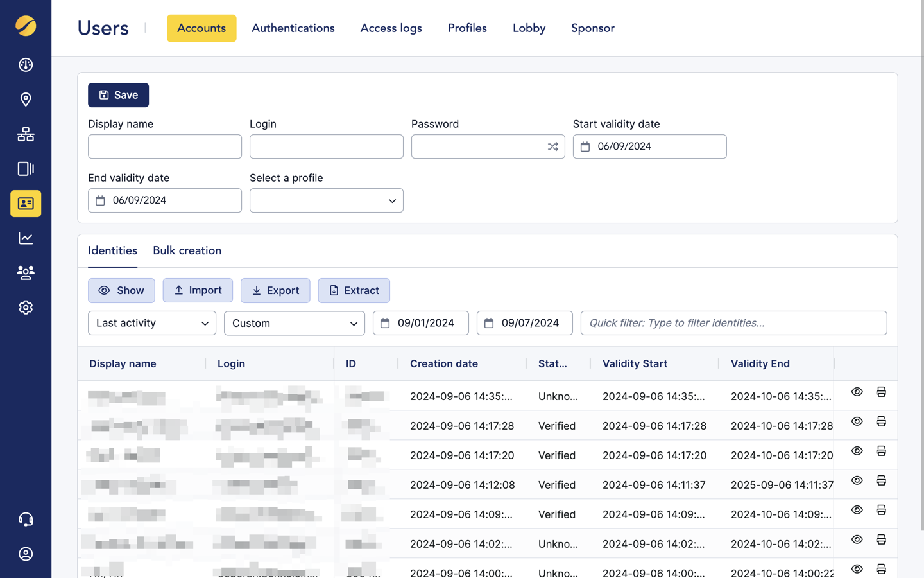Open settings from the gear icon
The width and height of the screenshot is (924, 578).
(26, 307)
